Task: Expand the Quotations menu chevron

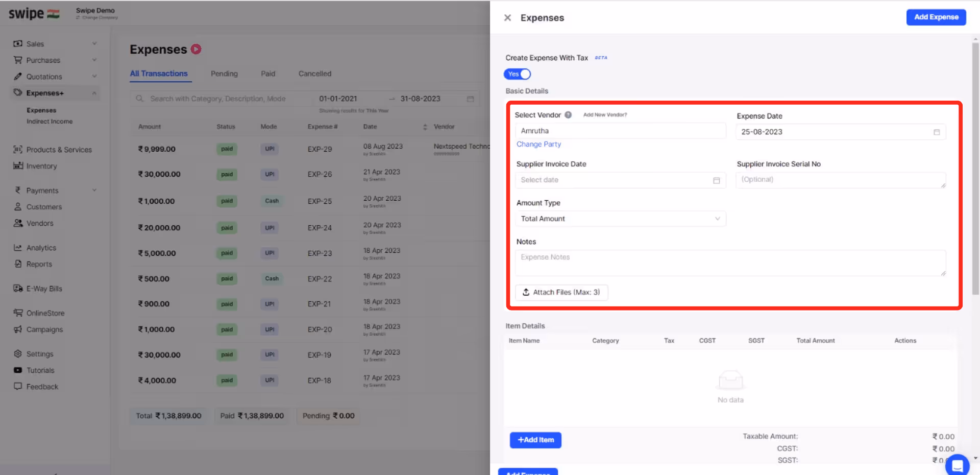Action: [x=94, y=77]
